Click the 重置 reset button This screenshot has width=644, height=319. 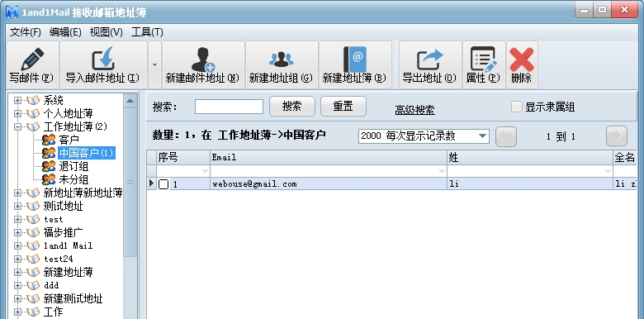pyautogui.click(x=343, y=107)
